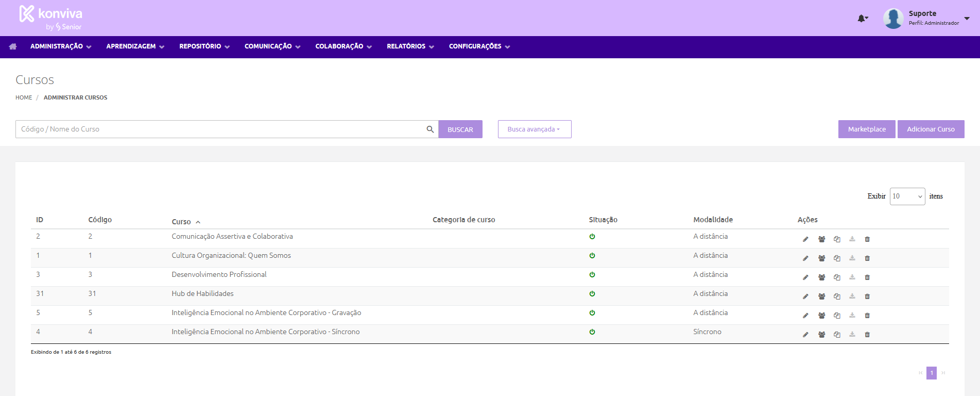Image resolution: width=980 pixels, height=396 pixels.
Task: Deactivate the Inteligência Emocional Gravação course
Action: point(592,313)
